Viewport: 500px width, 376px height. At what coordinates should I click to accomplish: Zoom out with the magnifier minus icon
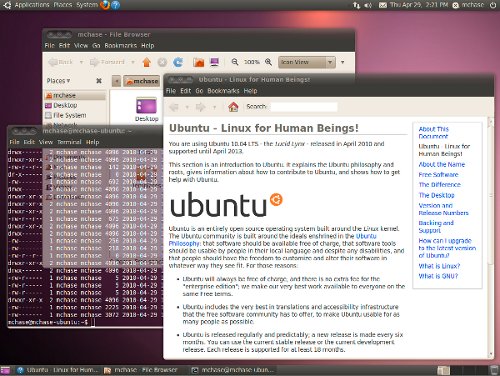pos(235,62)
